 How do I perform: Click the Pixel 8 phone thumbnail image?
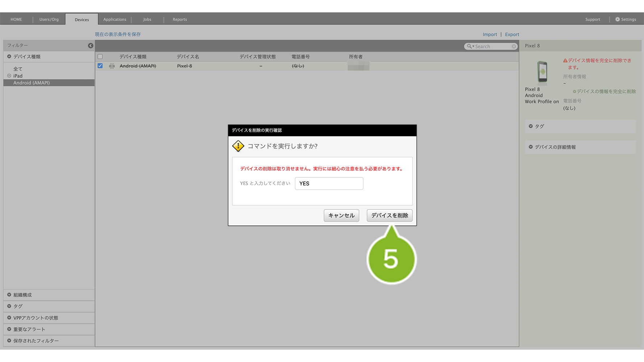(542, 72)
